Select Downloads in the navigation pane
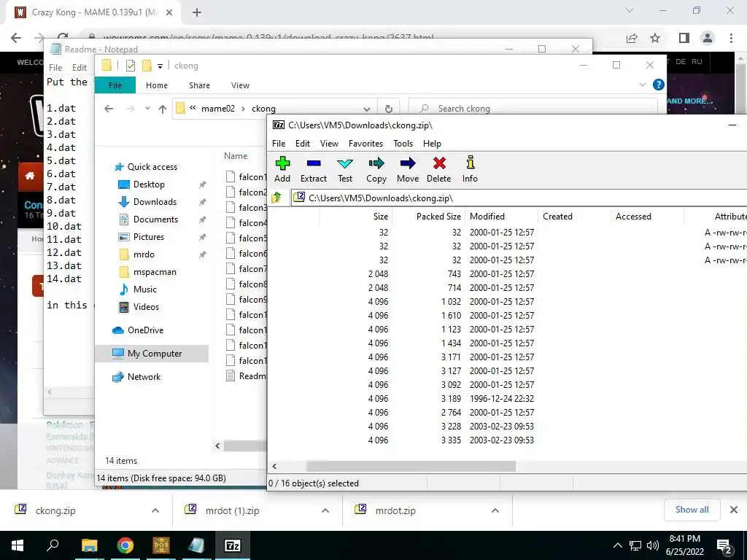Viewport: 747px width, 560px height. click(155, 202)
